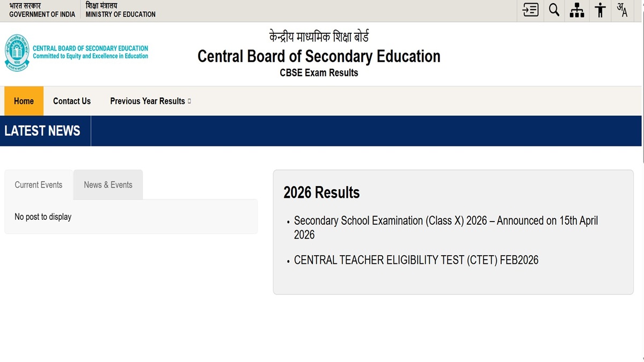
Task: Click the CBSE Exam Results subtitle
Action: [x=319, y=73]
